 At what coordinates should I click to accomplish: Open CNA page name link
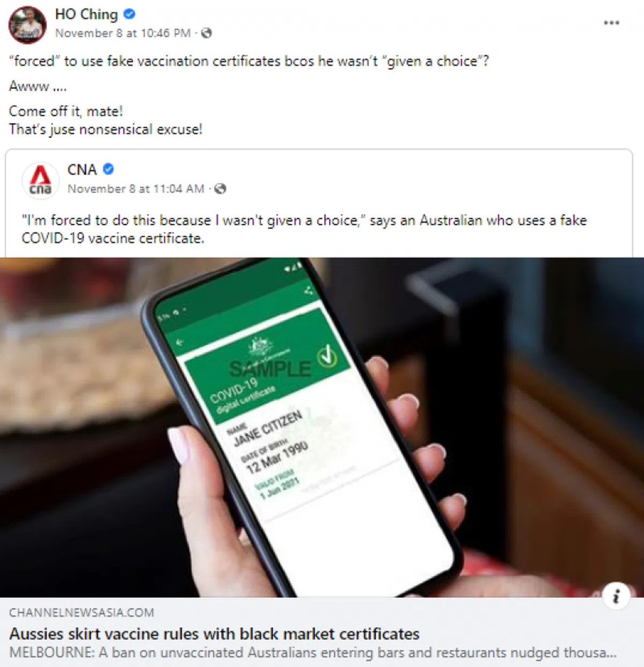[x=82, y=170]
